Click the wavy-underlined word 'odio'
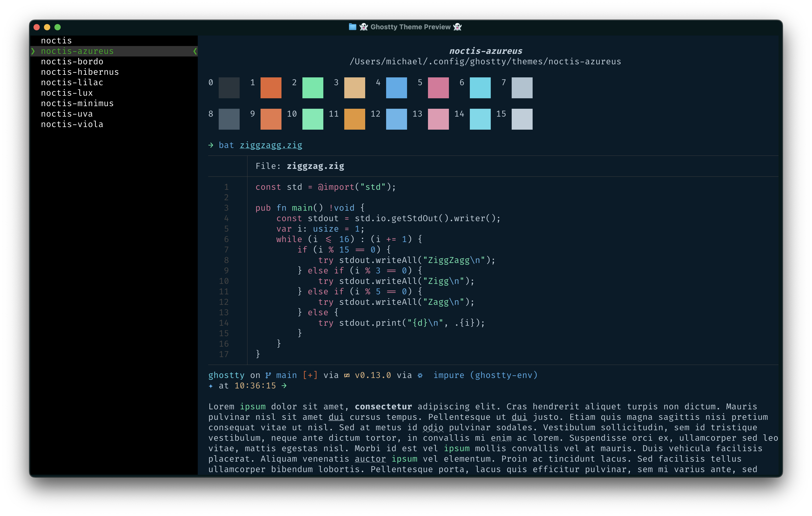Image resolution: width=812 pixels, height=516 pixels. (x=433, y=427)
